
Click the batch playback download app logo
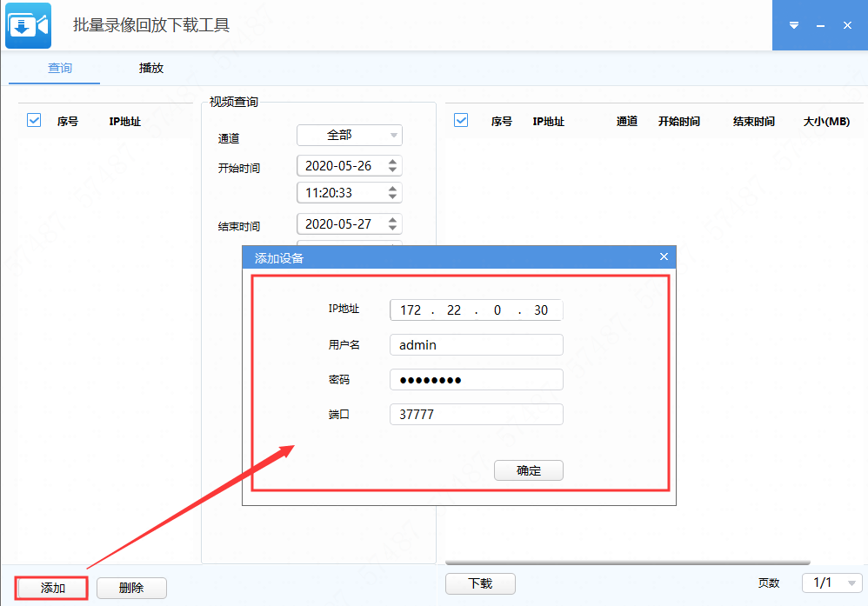click(x=28, y=25)
